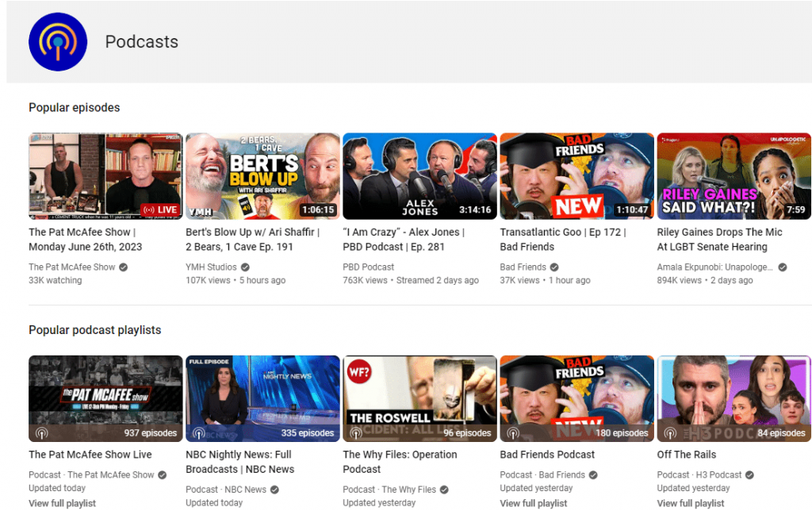Click 'Updated yesterday' under The Why Files
This screenshot has width=812, height=511.
[379, 503]
